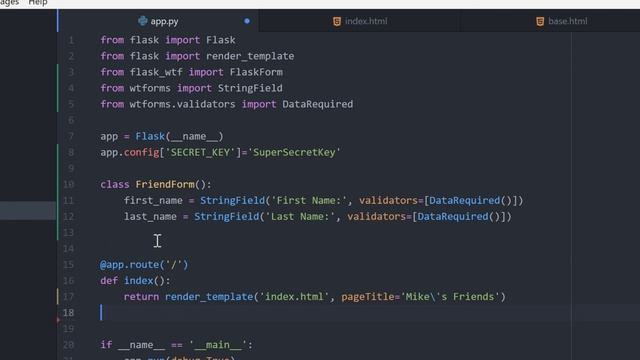Click 'index' function name on line 16
Screen dimensions: 640x360
pos(138,280)
